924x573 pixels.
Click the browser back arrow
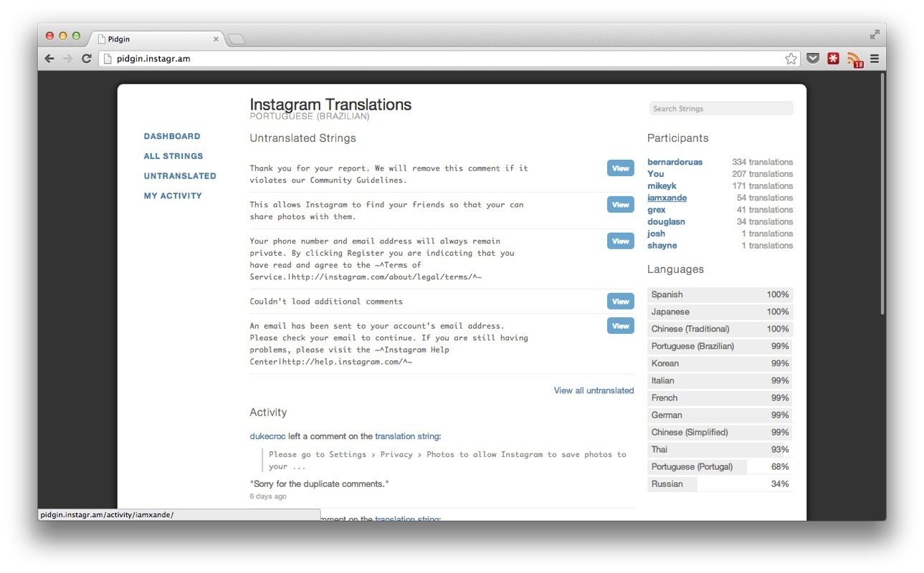tap(49, 59)
